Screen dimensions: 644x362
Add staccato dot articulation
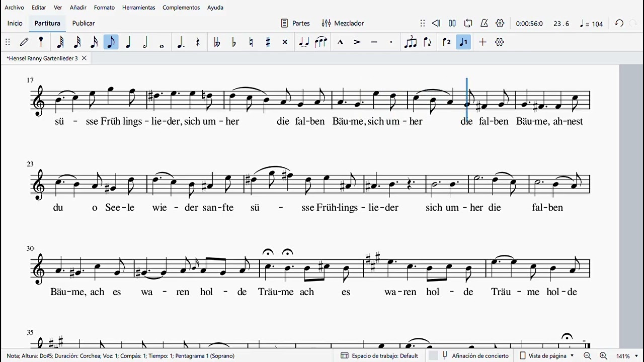(391, 42)
